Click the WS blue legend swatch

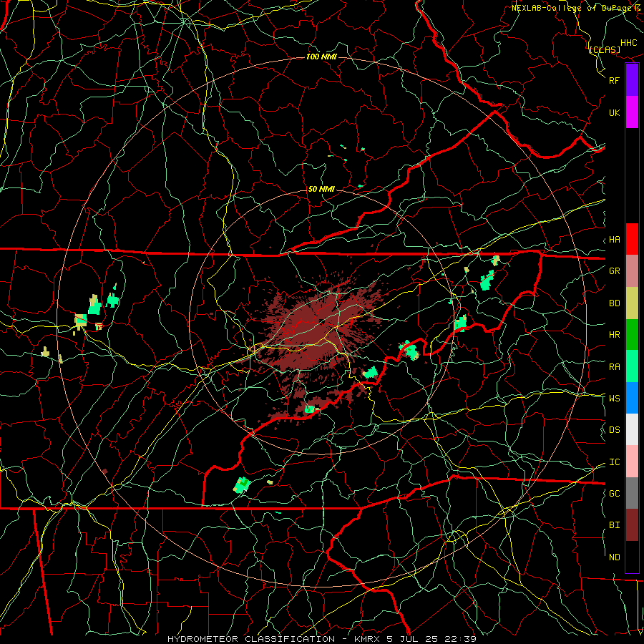pyautogui.click(x=632, y=398)
